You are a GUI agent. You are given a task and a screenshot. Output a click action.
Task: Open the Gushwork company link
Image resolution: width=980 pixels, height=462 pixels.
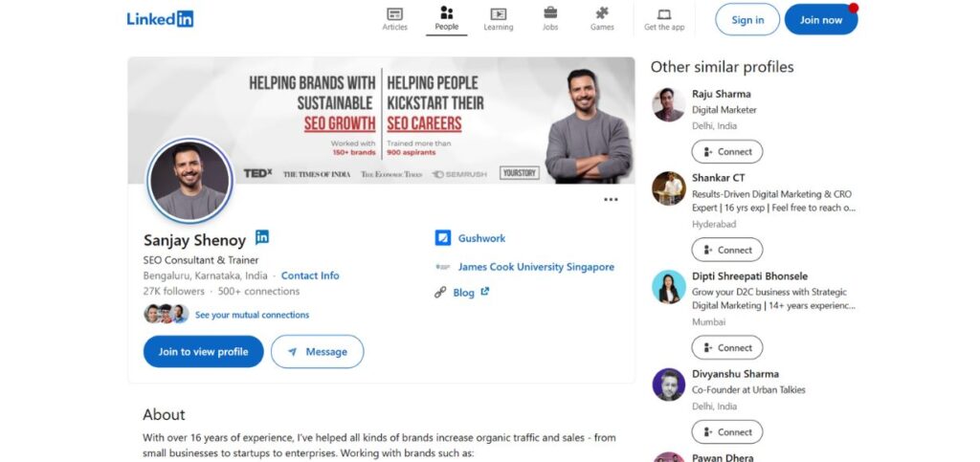click(x=481, y=238)
